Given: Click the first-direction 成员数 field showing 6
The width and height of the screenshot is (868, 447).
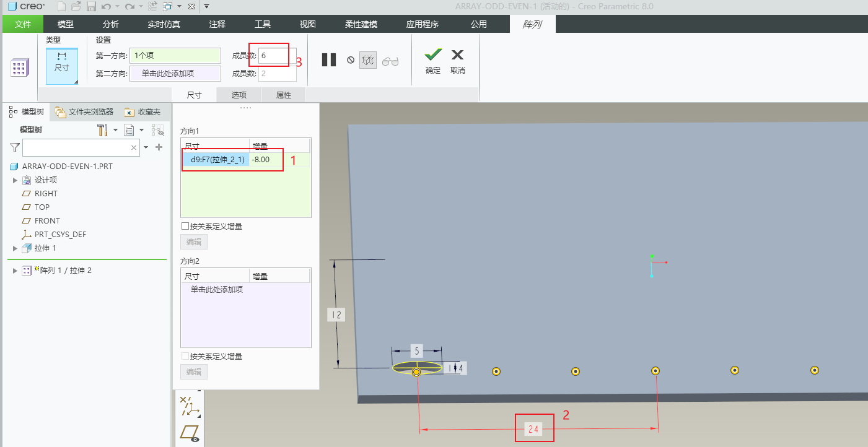Looking at the screenshot, I should pos(277,56).
